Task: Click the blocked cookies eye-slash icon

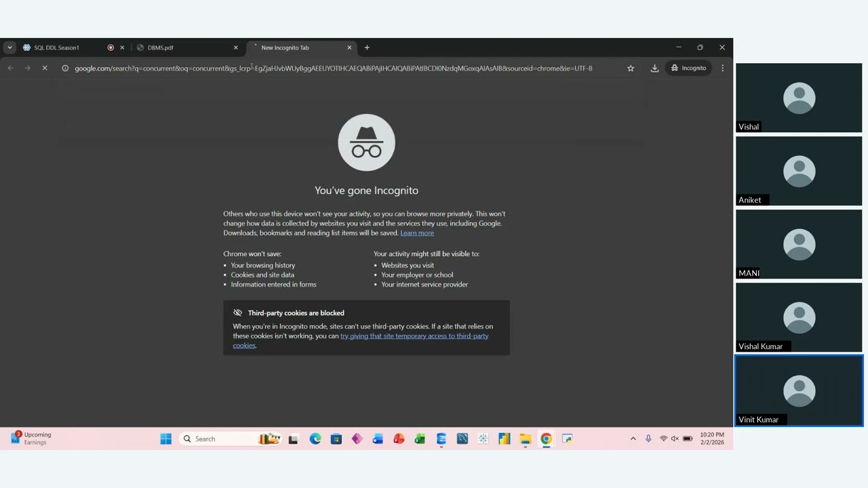Action: pyautogui.click(x=237, y=312)
